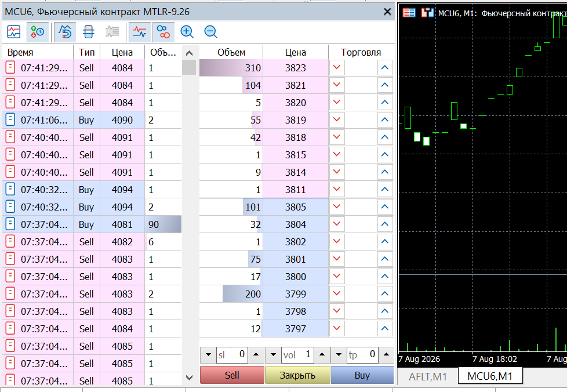
Task: Sort trades by the Тип column header
Action: tap(87, 52)
